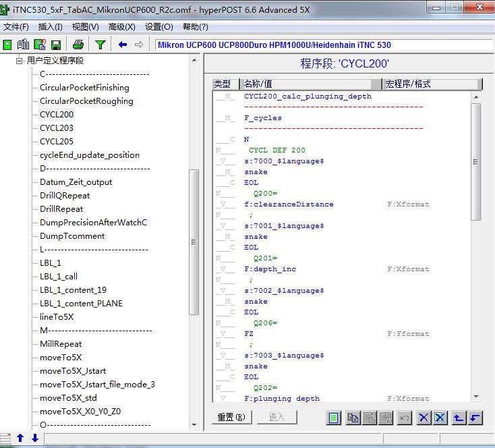Image resolution: width=495 pixels, height=448 pixels.
Task: Select CYCL205 in the tree
Action: pos(57,142)
